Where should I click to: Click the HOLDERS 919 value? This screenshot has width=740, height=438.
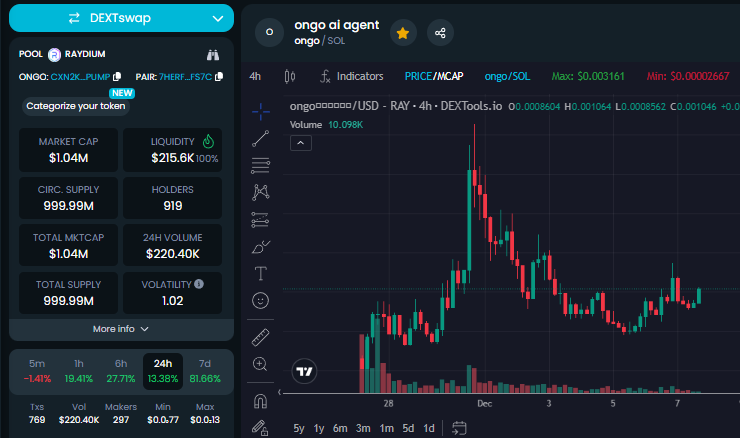coord(173,206)
